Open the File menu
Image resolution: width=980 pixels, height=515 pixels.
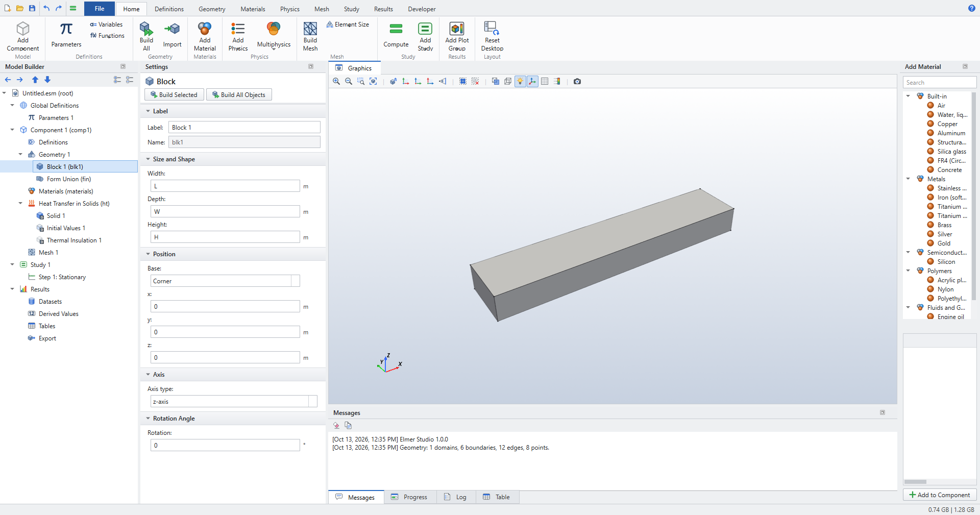[100, 9]
